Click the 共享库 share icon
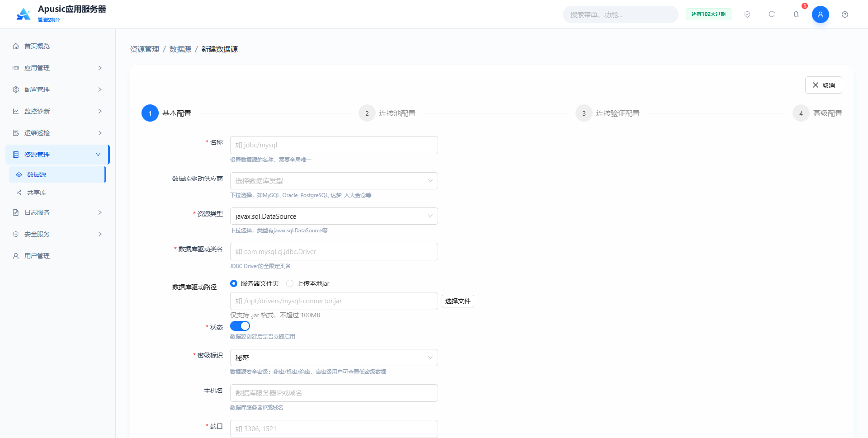The width and height of the screenshot is (868, 438). [x=19, y=193]
